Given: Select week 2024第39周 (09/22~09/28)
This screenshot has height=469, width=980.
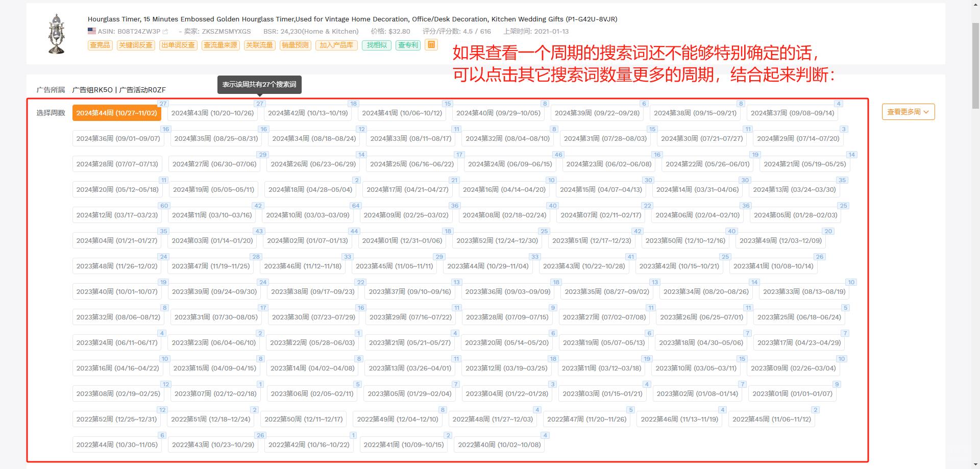Looking at the screenshot, I should point(597,113).
